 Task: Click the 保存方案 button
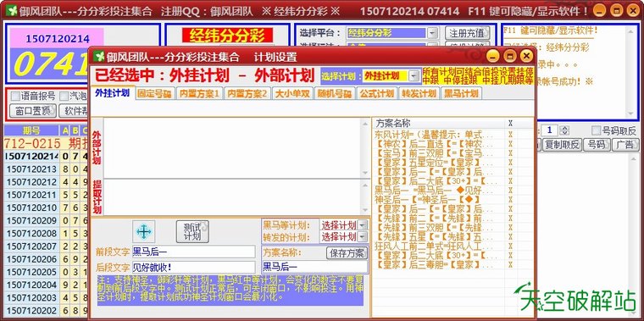point(347,253)
